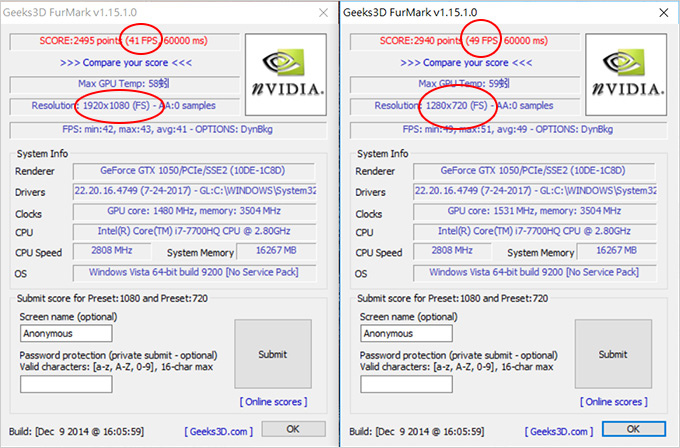Click Windows Vista 64-bit OS field in right window
Viewport: 680px width, 448px height.
click(535, 273)
